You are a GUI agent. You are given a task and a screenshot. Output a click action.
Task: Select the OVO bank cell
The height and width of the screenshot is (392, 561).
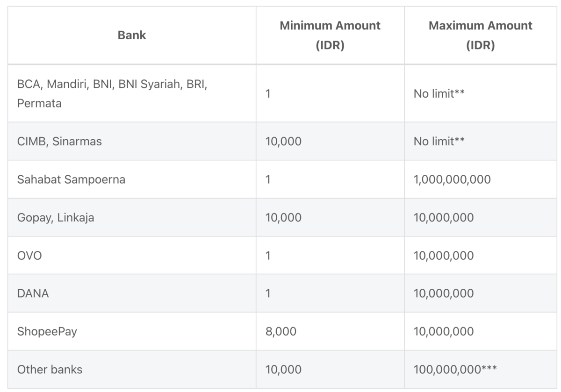[x=29, y=256]
